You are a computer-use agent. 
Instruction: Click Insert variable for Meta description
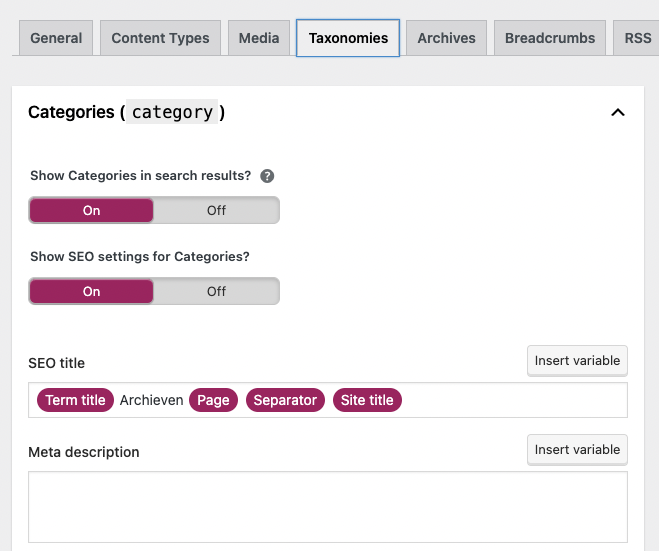[577, 450]
